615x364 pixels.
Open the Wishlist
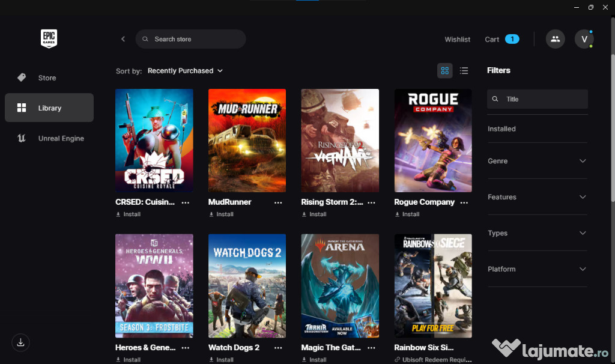(x=457, y=39)
